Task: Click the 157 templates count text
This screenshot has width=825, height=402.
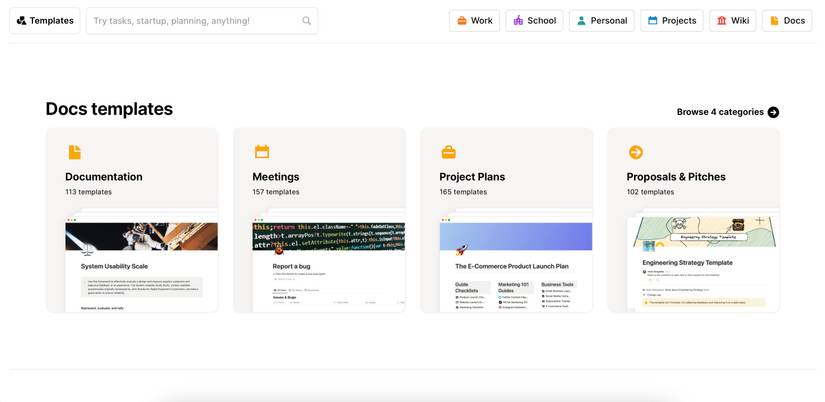Action: click(x=276, y=192)
